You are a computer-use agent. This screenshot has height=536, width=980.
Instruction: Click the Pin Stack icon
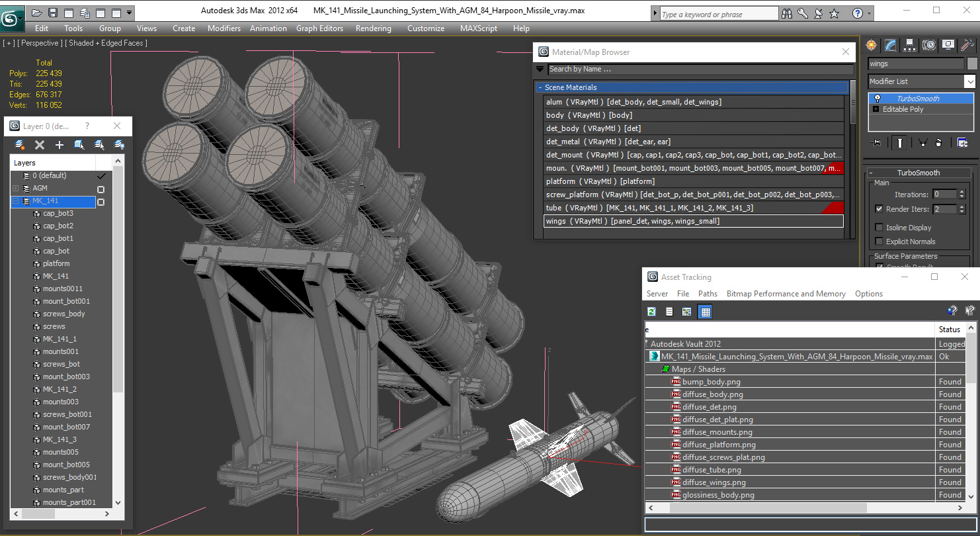coord(877,142)
